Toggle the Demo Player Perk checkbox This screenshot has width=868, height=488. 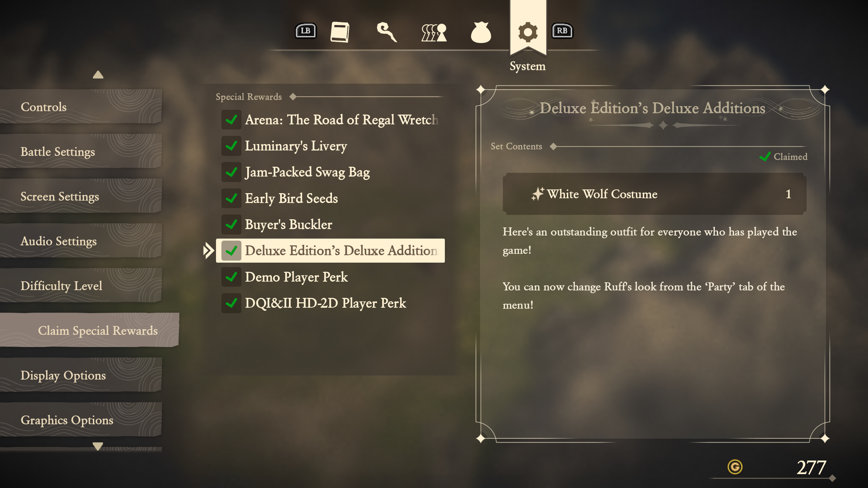pyautogui.click(x=231, y=277)
